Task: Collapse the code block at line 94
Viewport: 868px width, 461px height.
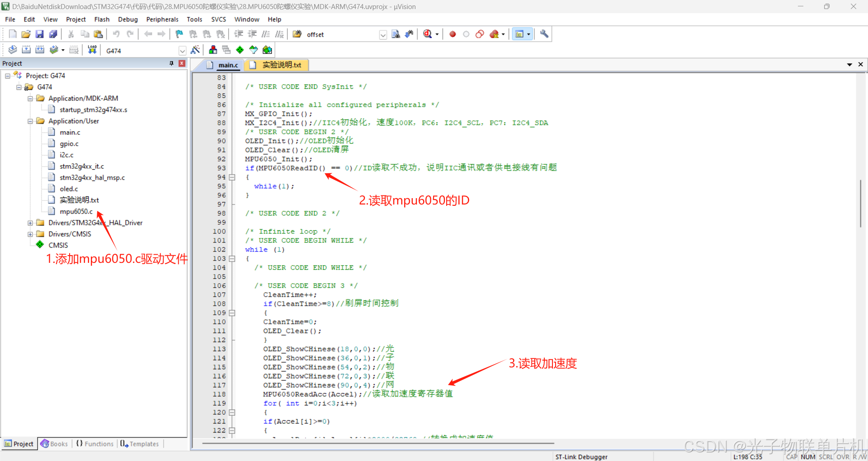Action: click(232, 177)
